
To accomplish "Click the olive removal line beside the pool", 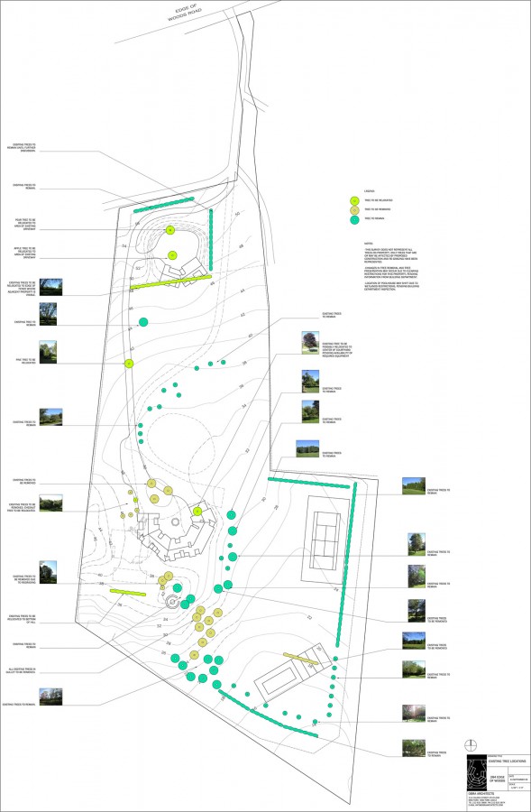I will coord(300,659).
